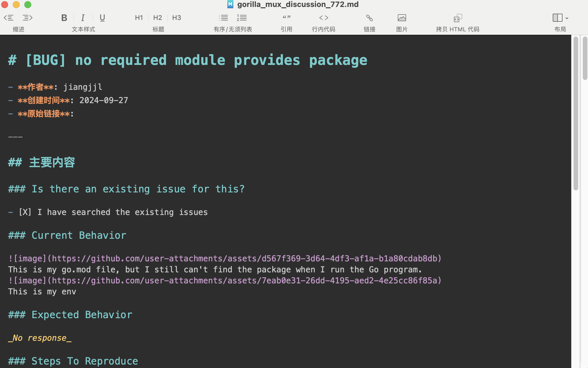Image resolution: width=588 pixels, height=368 pixels.
Task: Click the decrease indent icon
Action: pyautogui.click(x=9, y=18)
